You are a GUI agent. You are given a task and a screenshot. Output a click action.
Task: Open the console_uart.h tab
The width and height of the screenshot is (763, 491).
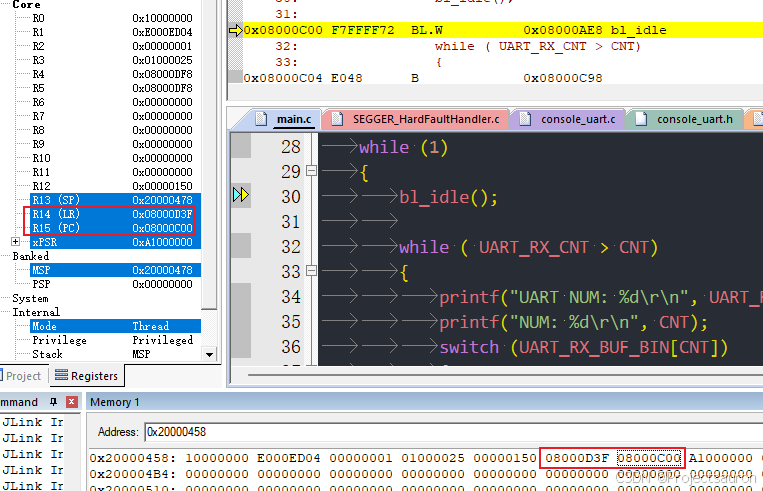pyautogui.click(x=694, y=119)
